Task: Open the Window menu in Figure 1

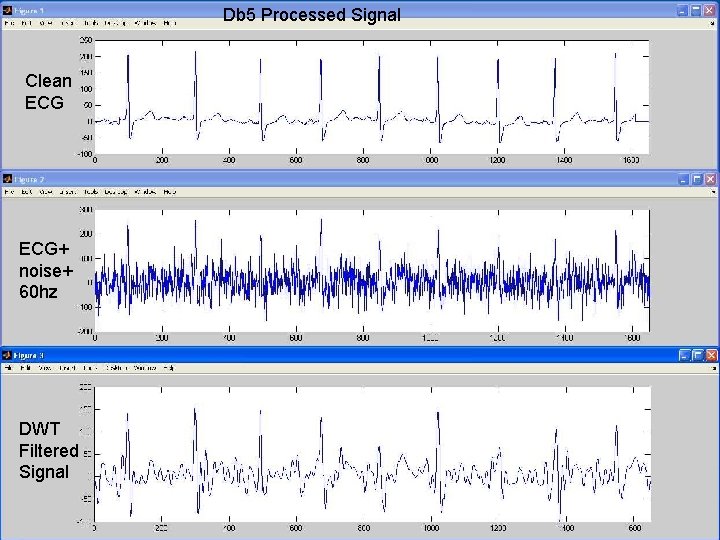Action: tap(145, 23)
